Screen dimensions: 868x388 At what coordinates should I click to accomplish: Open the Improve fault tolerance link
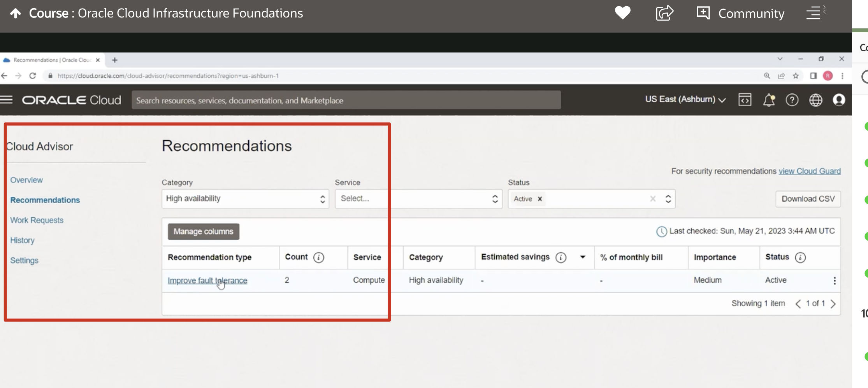click(x=207, y=280)
